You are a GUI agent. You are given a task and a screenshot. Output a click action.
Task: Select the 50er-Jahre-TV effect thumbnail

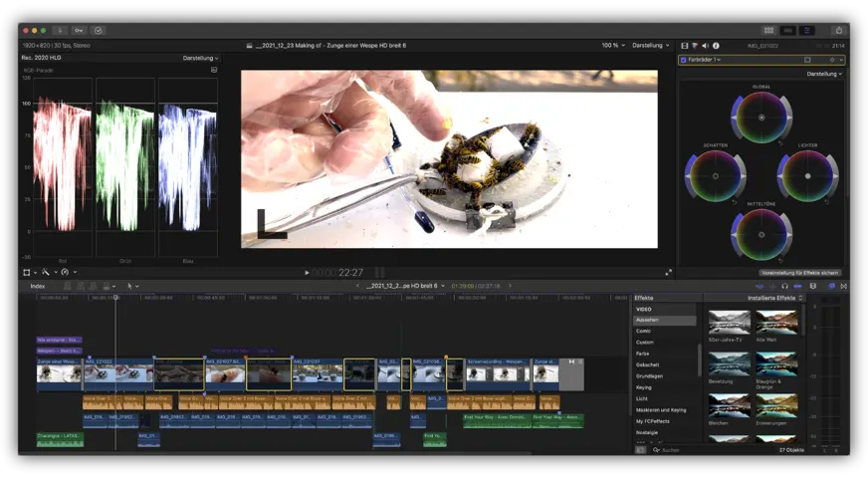(730, 323)
